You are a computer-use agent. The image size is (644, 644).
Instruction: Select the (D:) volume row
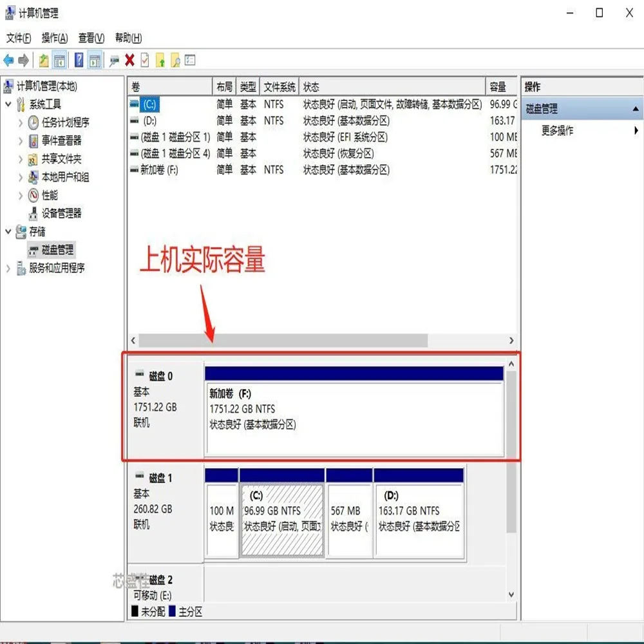pos(323,121)
